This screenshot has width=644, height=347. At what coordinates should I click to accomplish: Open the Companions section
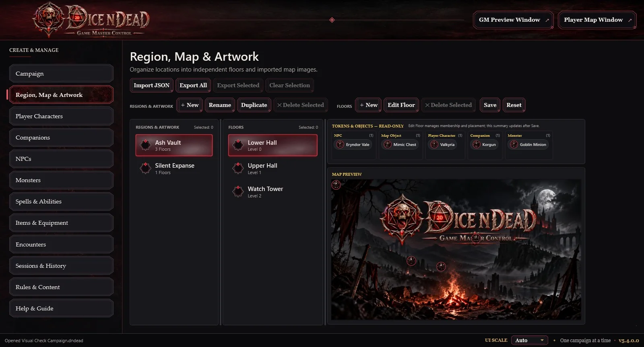pos(61,138)
